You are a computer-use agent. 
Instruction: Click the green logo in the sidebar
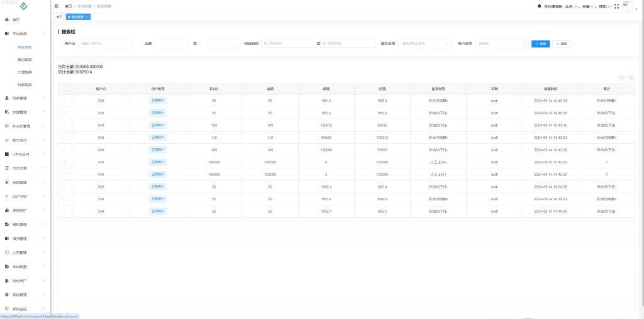[24, 6]
